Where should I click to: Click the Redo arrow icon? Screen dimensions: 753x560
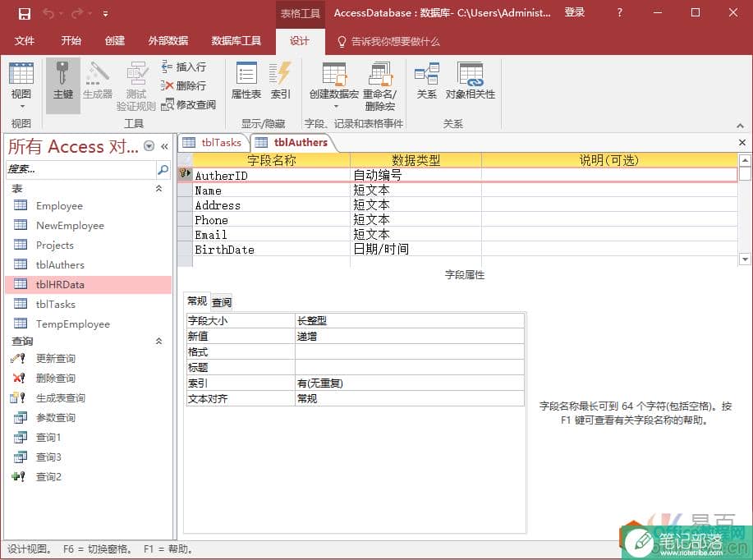coord(77,13)
